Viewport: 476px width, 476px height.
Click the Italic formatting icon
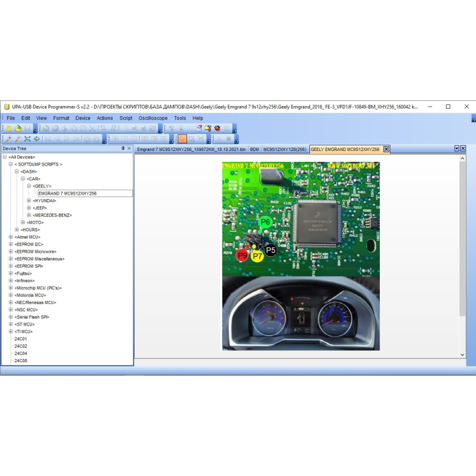coord(124,139)
